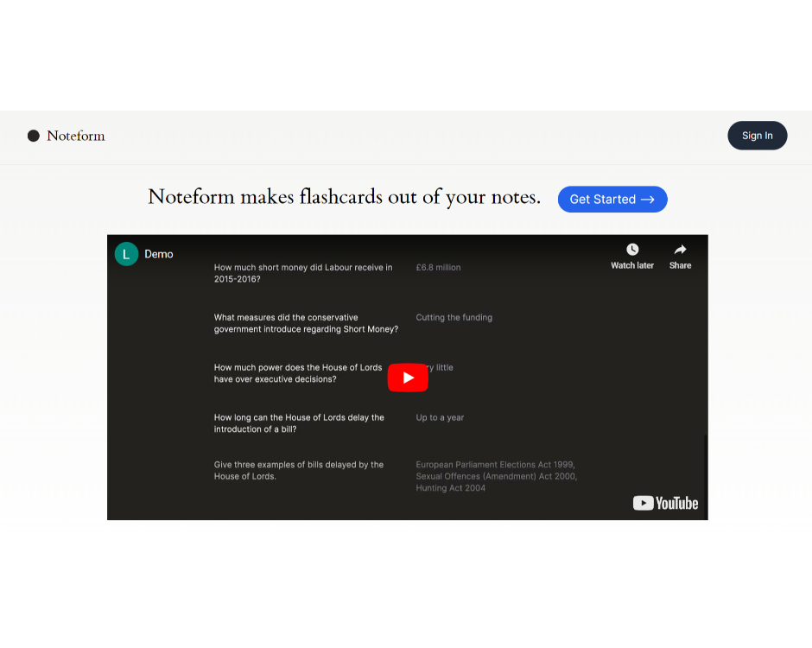Click 'How much short money did Labour receive' question
This screenshot has height=648, width=812.
coord(303,273)
